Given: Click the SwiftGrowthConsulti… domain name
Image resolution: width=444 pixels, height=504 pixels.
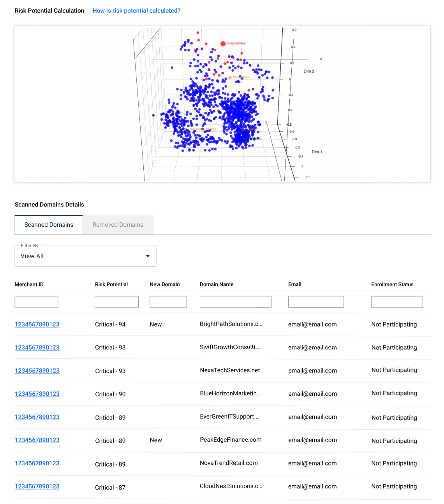Looking at the screenshot, I should point(229,347).
